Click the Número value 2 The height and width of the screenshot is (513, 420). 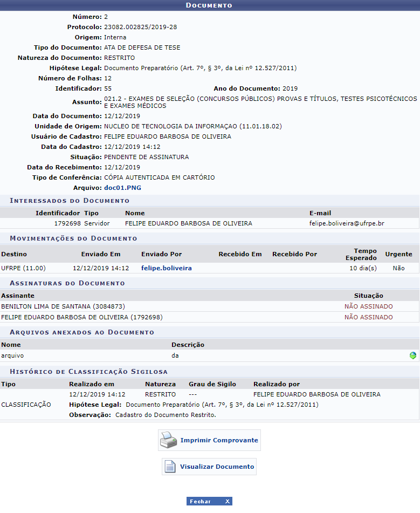106,17
